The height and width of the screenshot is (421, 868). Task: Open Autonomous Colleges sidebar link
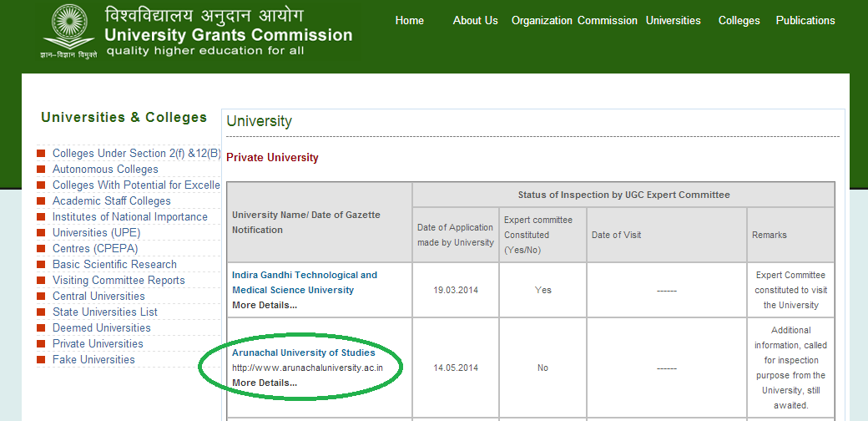(105, 170)
